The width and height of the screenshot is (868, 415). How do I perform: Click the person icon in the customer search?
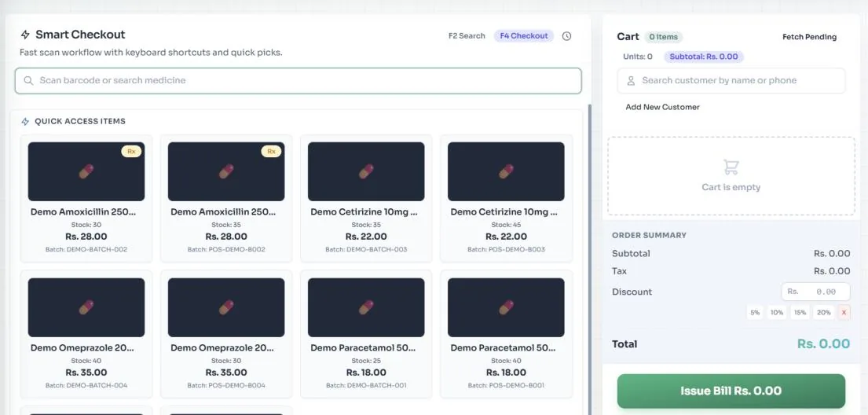point(631,81)
